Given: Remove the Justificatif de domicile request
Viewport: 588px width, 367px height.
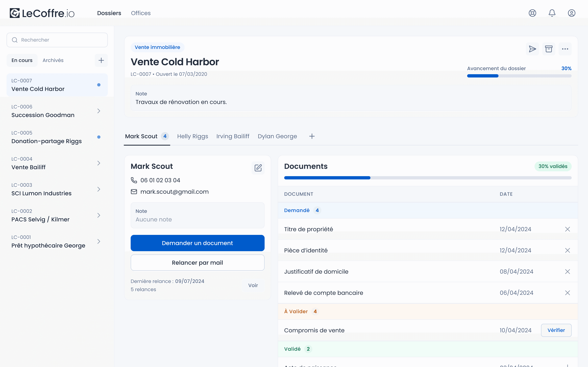Looking at the screenshot, I should [567, 272].
